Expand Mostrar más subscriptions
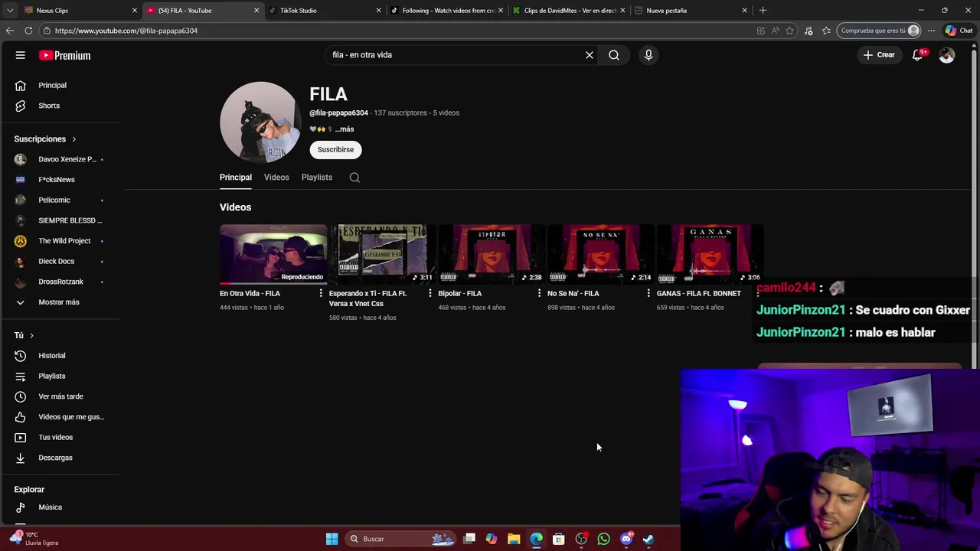Image resolution: width=980 pixels, height=551 pixels. point(59,302)
